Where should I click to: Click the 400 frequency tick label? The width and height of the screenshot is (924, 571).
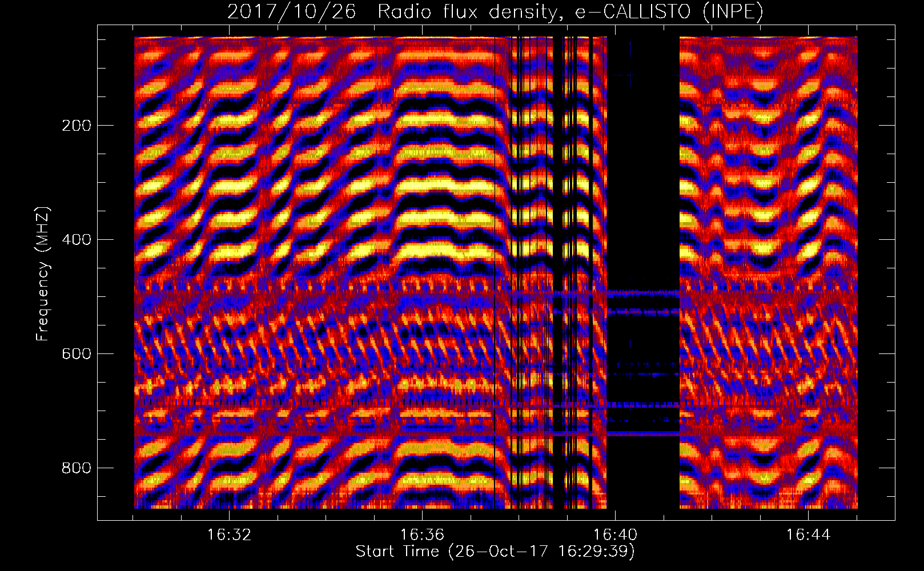pyautogui.click(x=77, y=240)
